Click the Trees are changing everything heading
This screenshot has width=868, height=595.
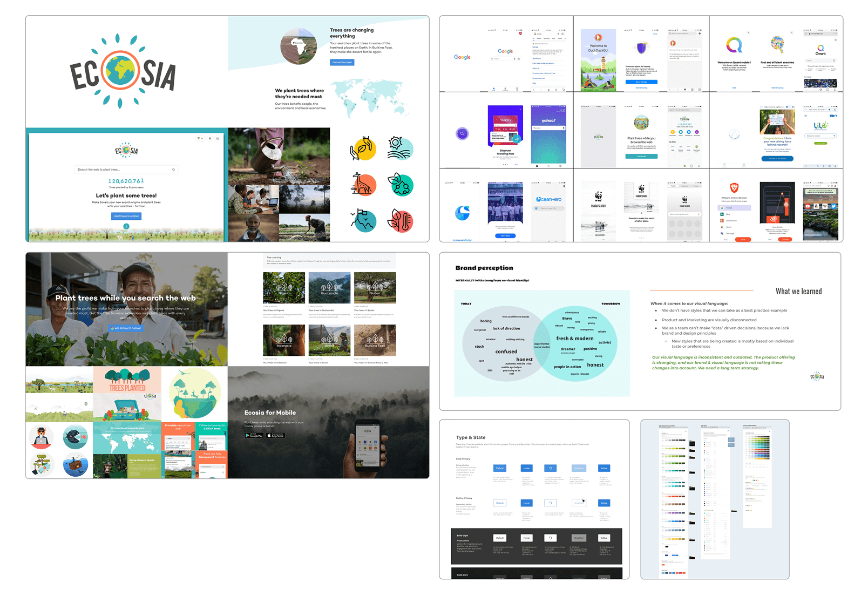[352, 33]
